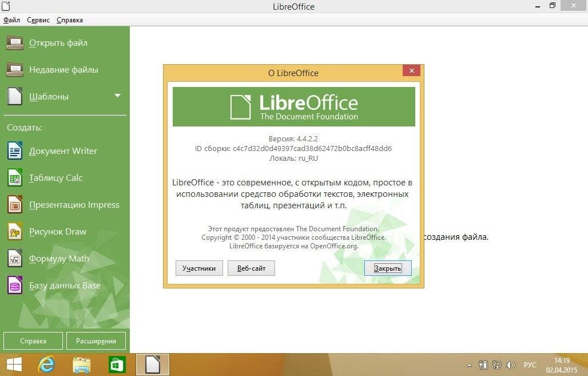Screen dimensions: 588x376
Task: Click the build ID text line
Action: coord(293,148)
